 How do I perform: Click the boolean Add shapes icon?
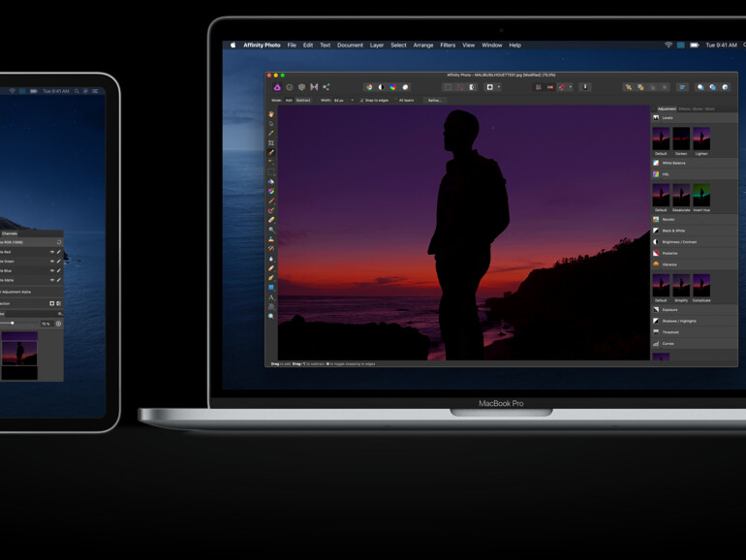click(x=700, y=87)
